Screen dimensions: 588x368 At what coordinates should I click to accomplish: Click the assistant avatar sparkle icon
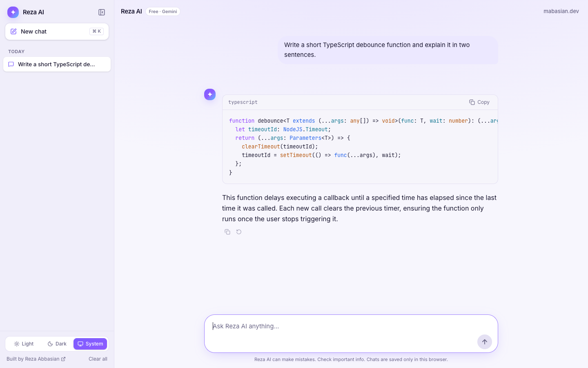pyautogui.click(x=210, y=94)
